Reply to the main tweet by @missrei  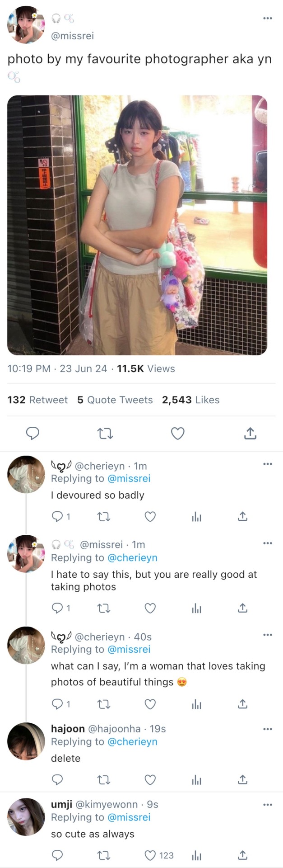32,434
